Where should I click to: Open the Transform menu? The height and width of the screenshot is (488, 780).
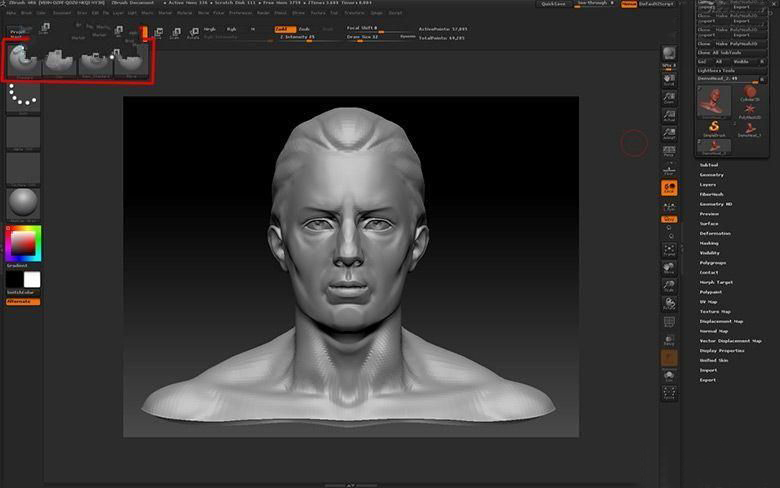coord(354,13)
